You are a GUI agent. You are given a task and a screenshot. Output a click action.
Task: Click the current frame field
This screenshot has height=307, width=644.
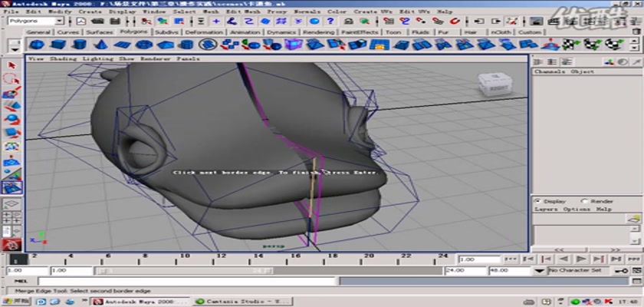pos(479,259)
